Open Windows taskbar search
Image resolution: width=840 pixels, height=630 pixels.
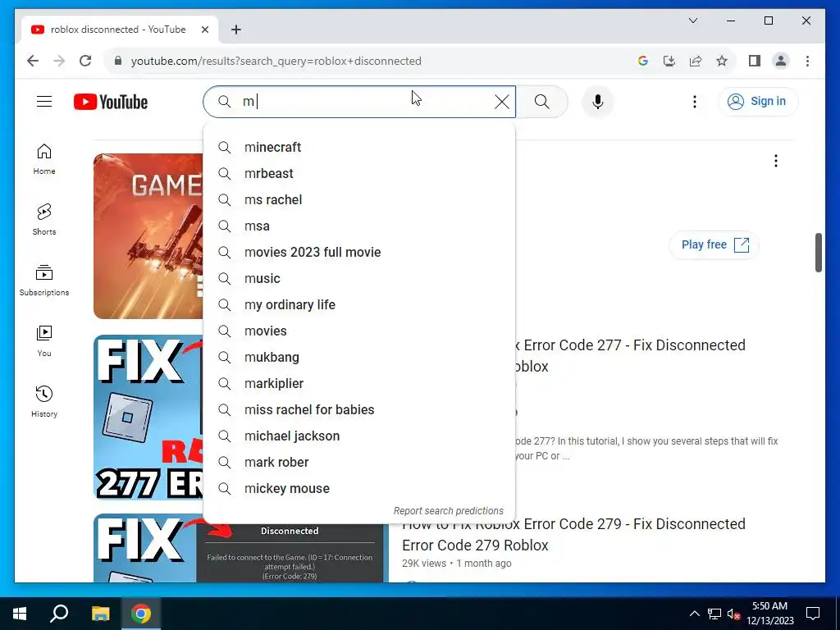(x=59, y=614)
